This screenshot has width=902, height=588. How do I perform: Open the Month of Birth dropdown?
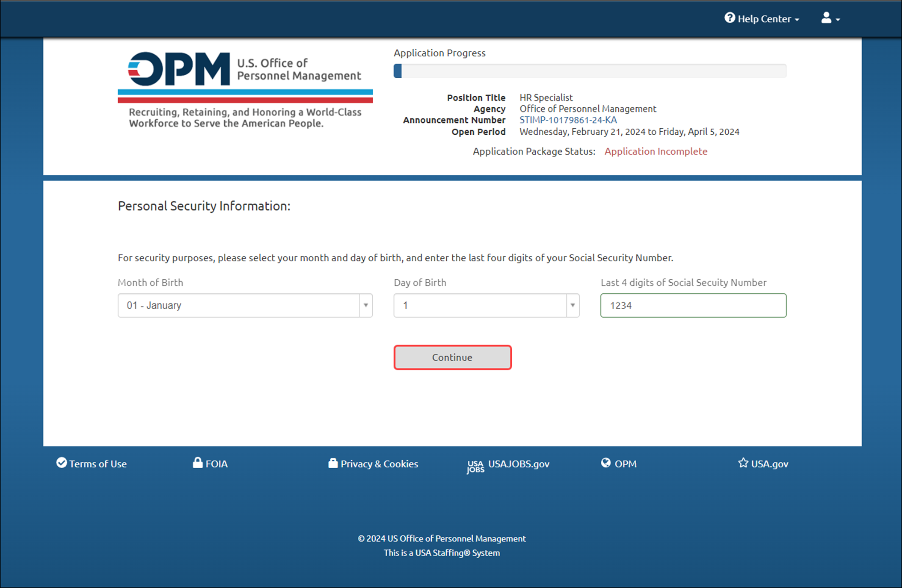(x=245, y=305)
